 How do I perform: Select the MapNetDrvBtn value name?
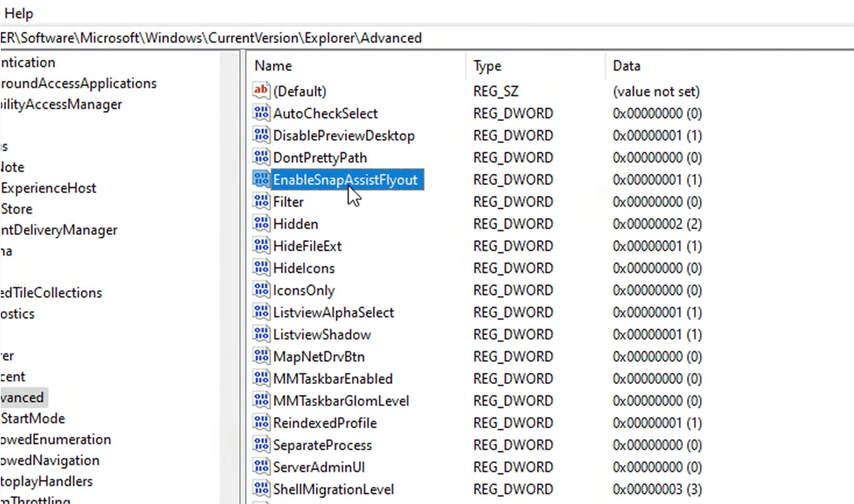319,357
